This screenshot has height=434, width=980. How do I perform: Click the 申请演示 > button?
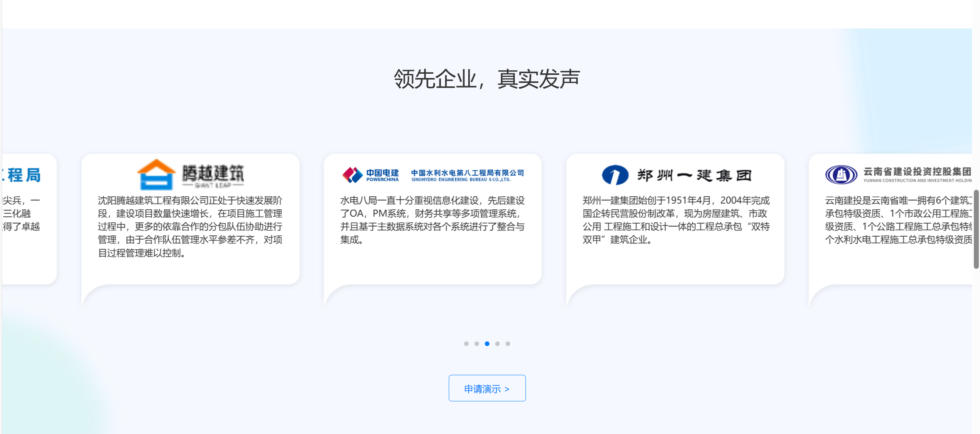487,388
